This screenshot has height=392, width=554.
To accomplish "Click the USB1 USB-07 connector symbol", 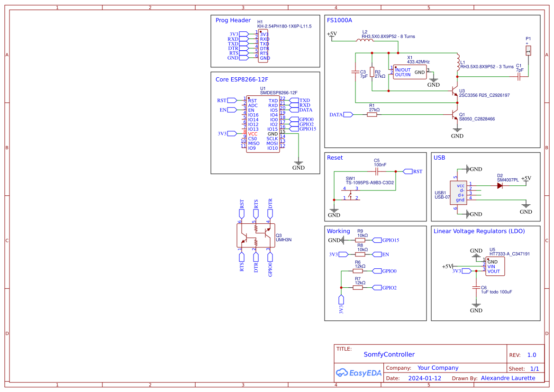I will [458, 193].
